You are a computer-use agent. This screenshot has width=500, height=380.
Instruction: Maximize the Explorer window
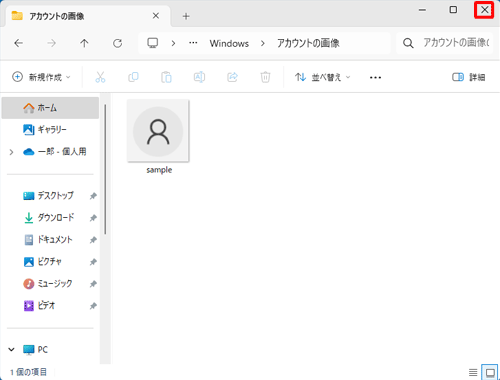pyautogui.click(x=453, y=10)
